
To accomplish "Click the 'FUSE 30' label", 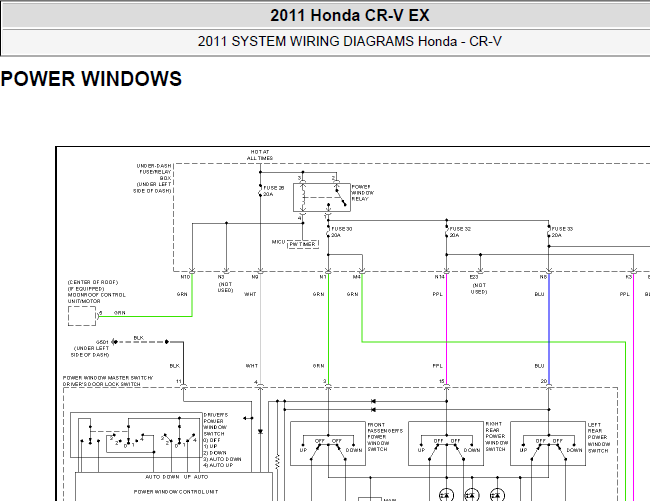I will click(x=342, y=229).
